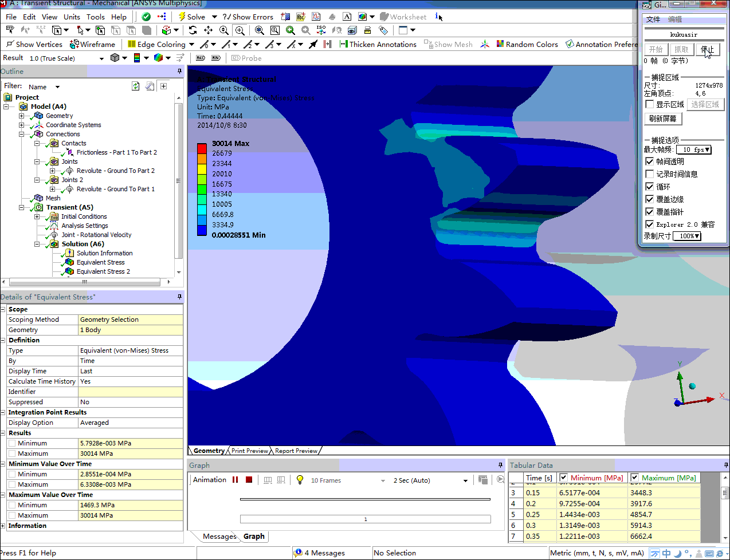
Task: Stop the animation with red square
Action: coord(249,480)
